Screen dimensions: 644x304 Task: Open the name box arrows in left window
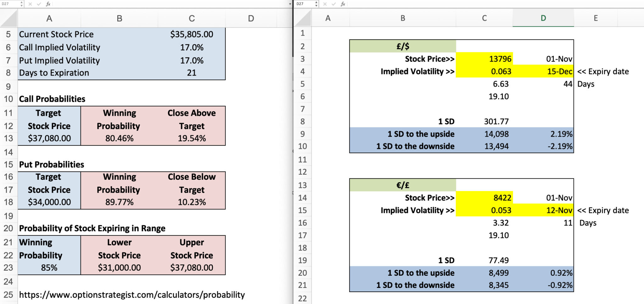[x=21, y=4]
